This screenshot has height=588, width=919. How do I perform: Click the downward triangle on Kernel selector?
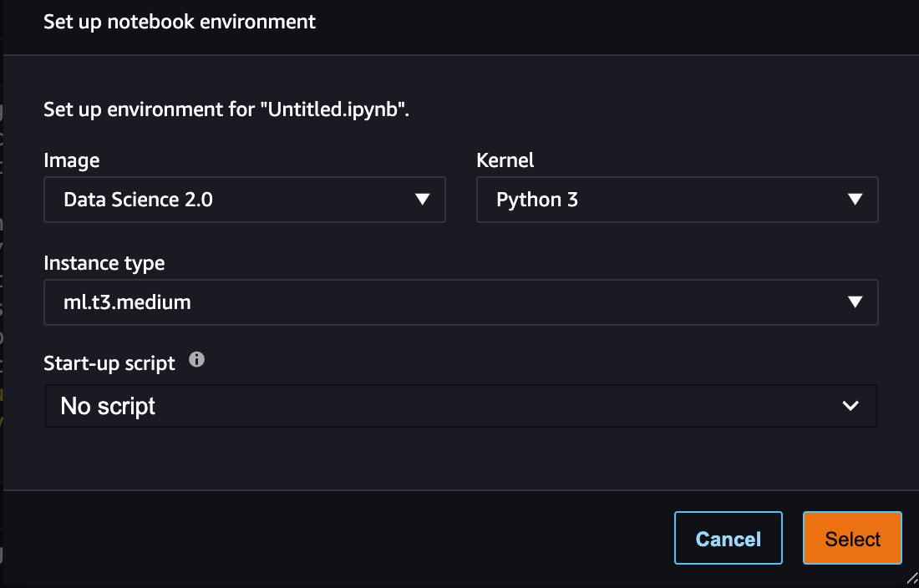click(x=855, y=200)
